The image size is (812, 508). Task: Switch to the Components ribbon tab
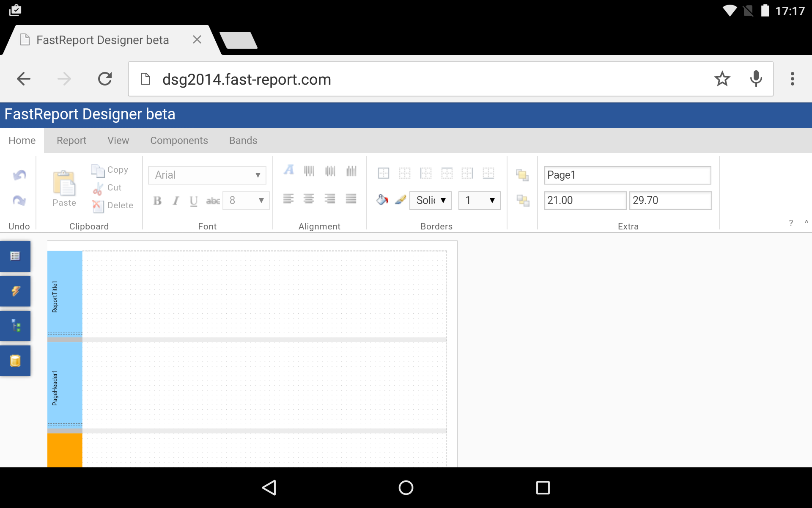179,141
